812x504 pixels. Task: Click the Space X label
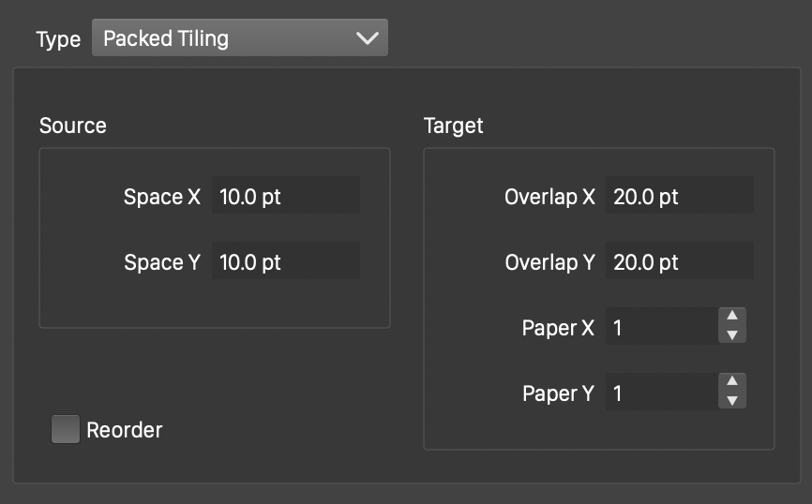pyautogui.click(x=162, y=197)
